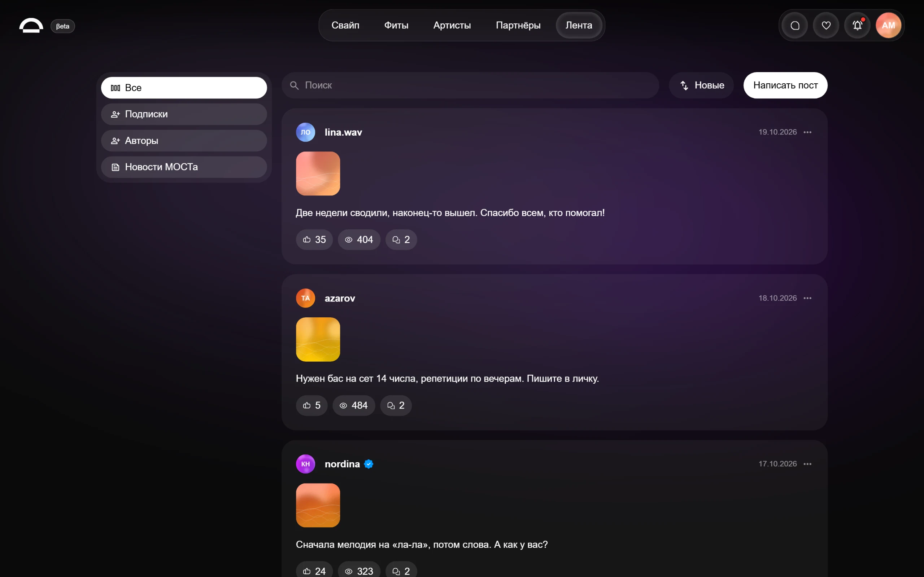This screenshot has width=924, height=577.
Task: Open favorites via the heart icon
Action: point(826,26)
